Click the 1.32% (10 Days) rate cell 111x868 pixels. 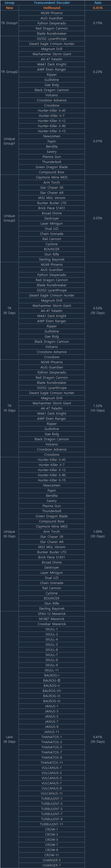pos(98,408)
